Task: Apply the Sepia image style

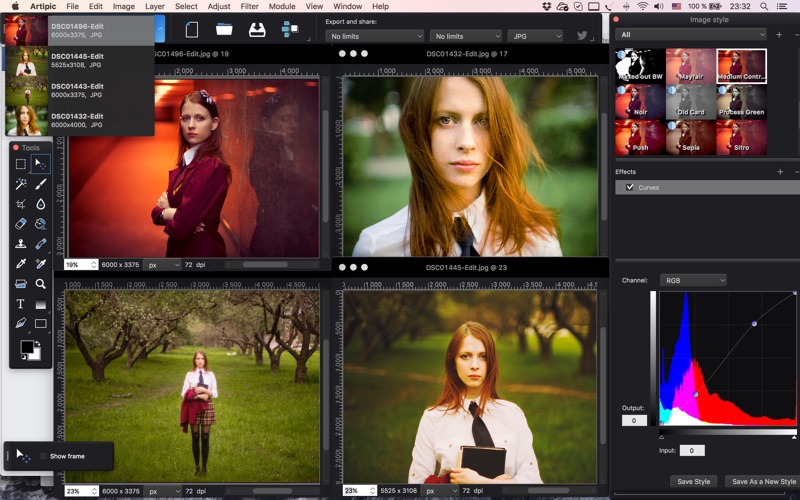Action: pos(691,137)
